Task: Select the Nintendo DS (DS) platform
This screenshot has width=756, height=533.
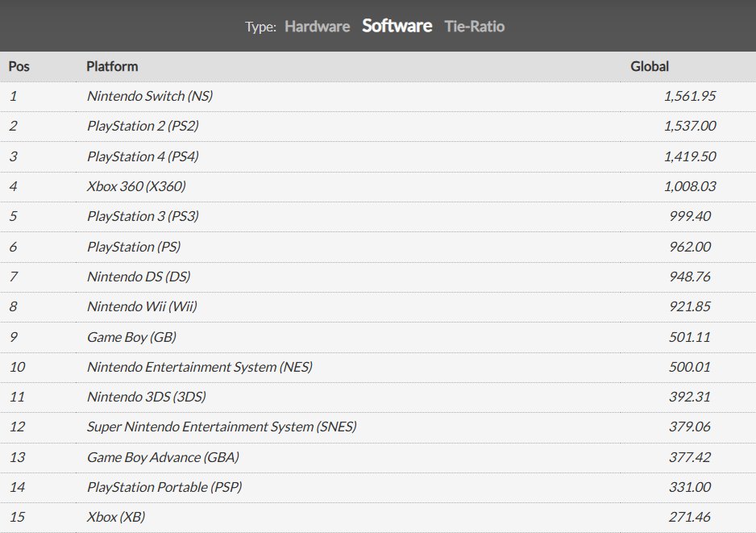Action: coord(139,277)
